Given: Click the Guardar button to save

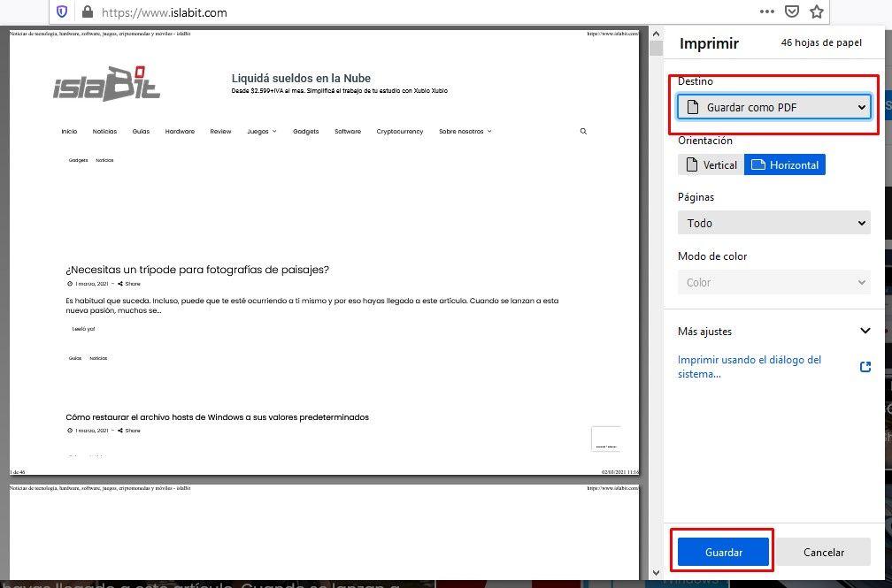Looking at the screenshot, I should pyautogui.click(x=722, y=551).
